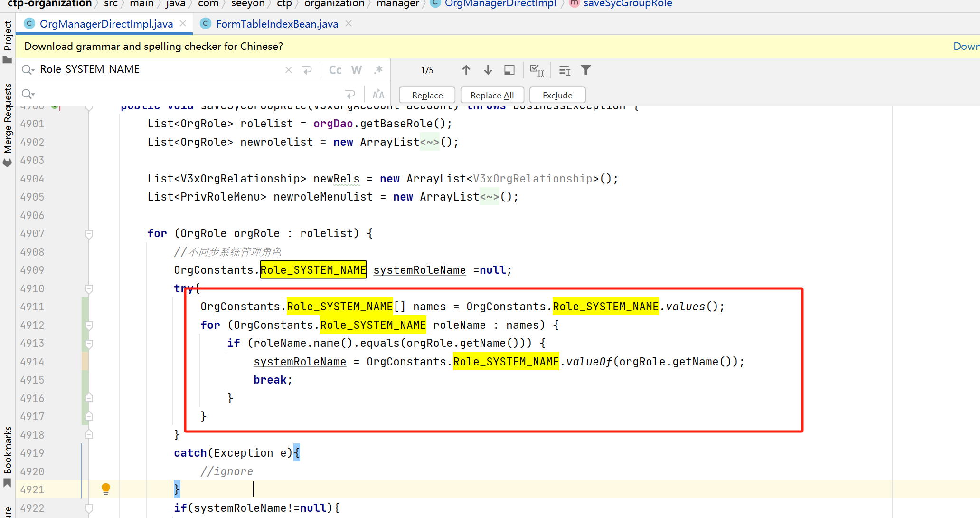Jump to next search occurrence arrow

click(488, 70)
